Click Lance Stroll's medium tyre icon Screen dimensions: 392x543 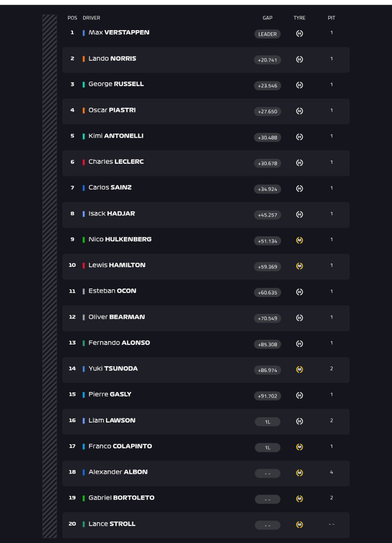coord(300,525)
